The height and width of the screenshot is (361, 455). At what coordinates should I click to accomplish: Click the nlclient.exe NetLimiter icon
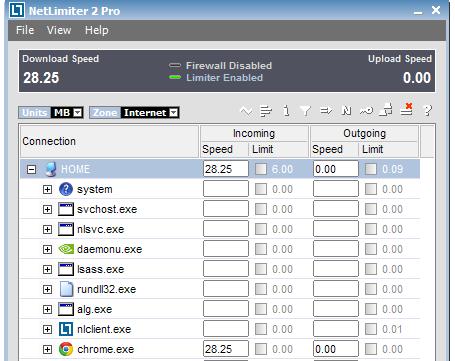tap(66, 329)
